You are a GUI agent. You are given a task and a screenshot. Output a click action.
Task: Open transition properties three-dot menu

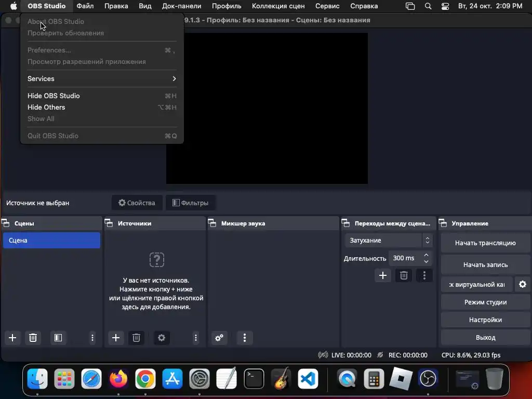424,275
